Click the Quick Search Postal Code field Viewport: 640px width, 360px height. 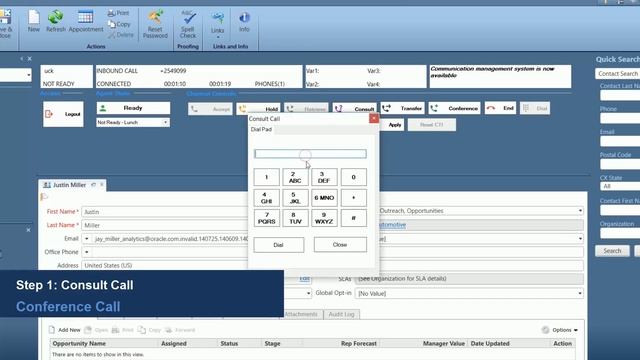[x=620, y=164]
